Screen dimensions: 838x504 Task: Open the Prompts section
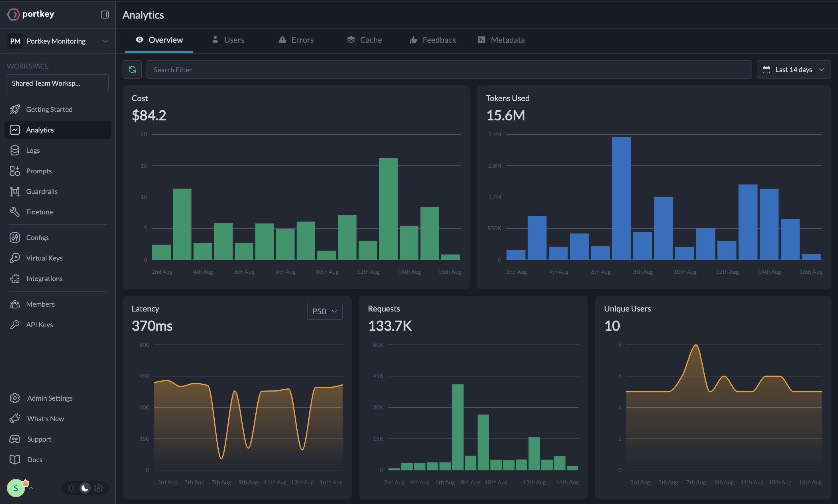coord(39,171)
